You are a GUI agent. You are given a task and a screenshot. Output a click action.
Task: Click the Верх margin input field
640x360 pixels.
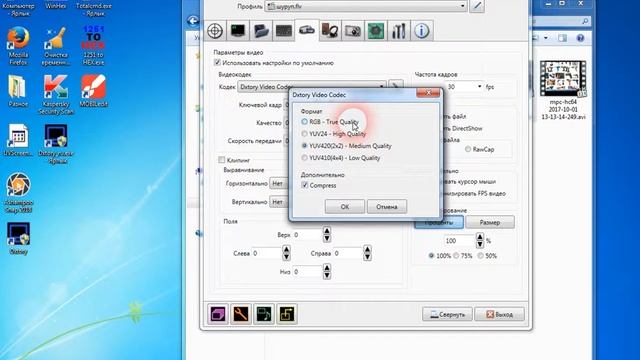tap(308, 235)
